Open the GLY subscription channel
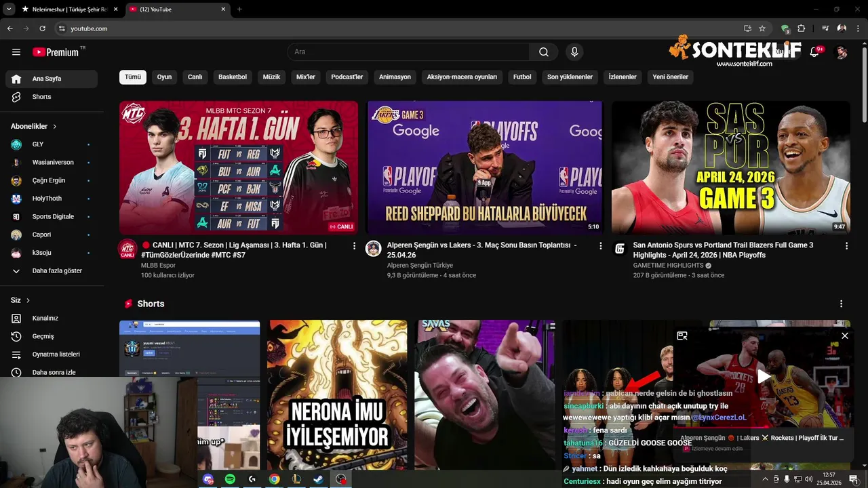This screenshot has height=488, width=868. 52,144
